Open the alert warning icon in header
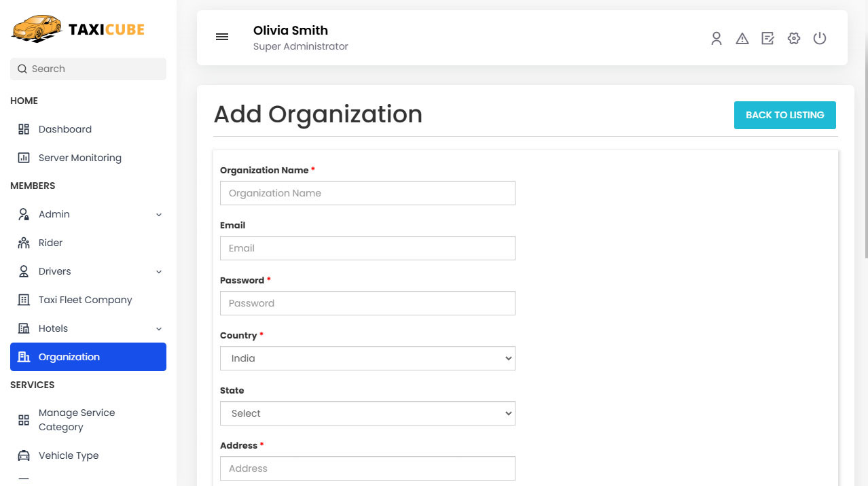 tap(742, 39)
